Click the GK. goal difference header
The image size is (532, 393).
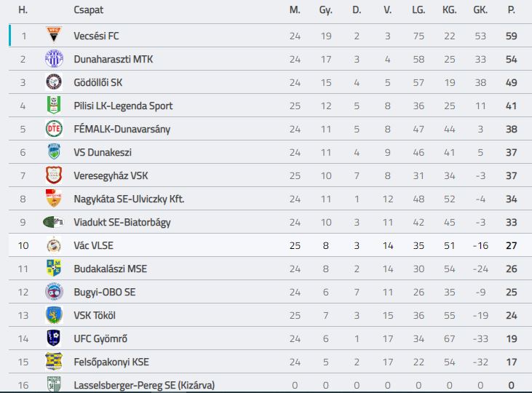coord(480,10)
